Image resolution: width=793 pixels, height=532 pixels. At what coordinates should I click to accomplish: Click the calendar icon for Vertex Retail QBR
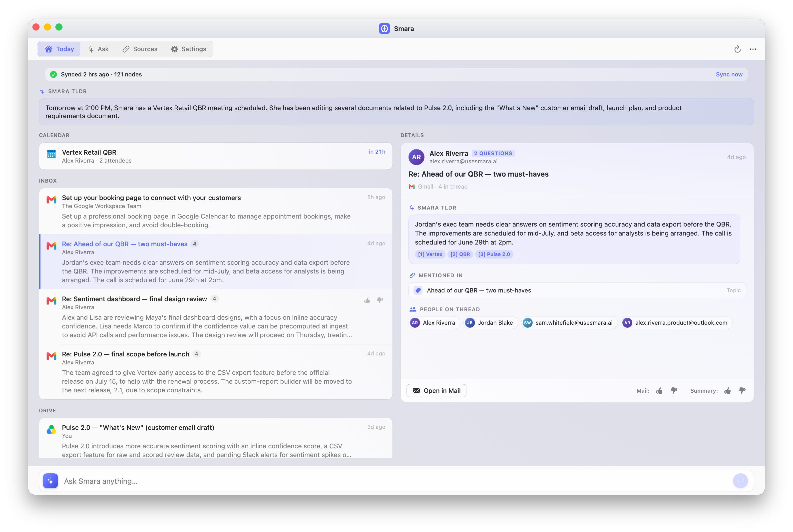51,154
